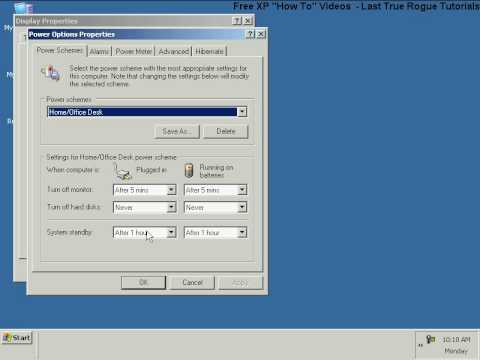Click the Running on batteries icon
Viewport: 480px width, 360px height.
189,170
